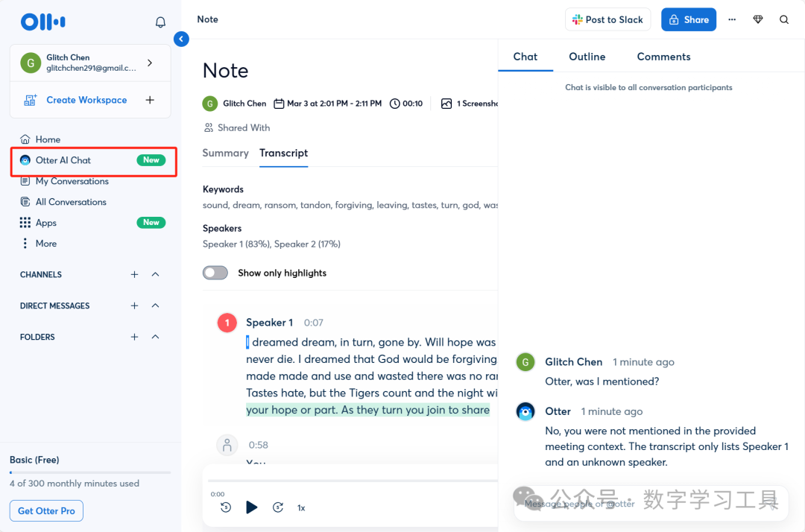Screen dimensions: 805x532
Task: Switch to the Summary tab
Action: pyautogui.click(x=225, y=153)
